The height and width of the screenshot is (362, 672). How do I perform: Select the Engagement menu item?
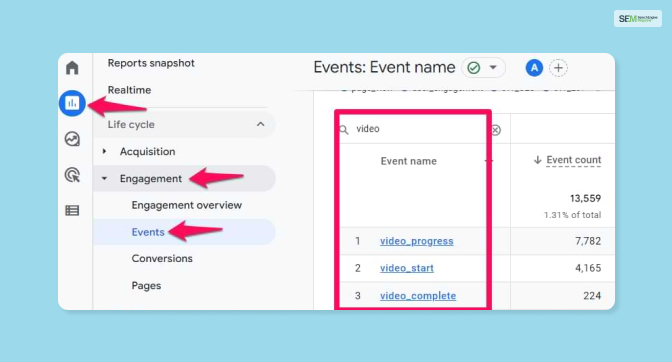(x=151, y=179)
